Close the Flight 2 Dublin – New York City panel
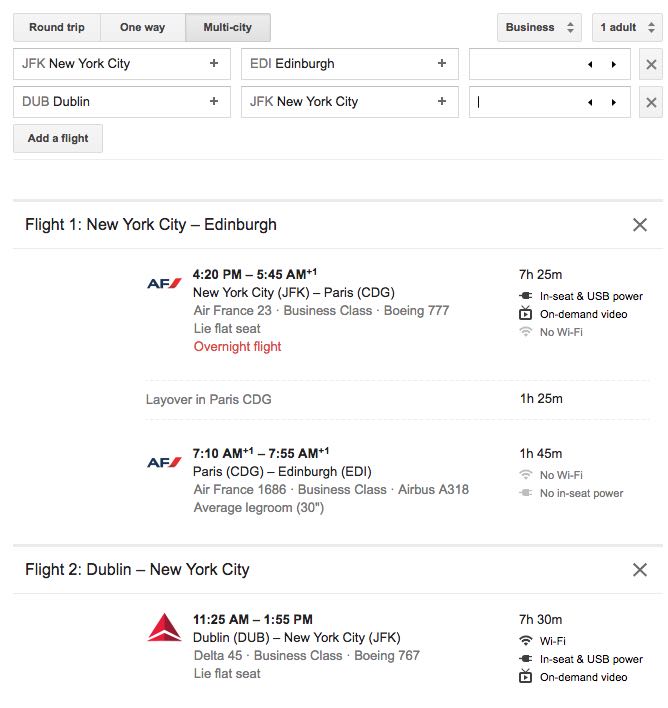 (x=640, y=569)
